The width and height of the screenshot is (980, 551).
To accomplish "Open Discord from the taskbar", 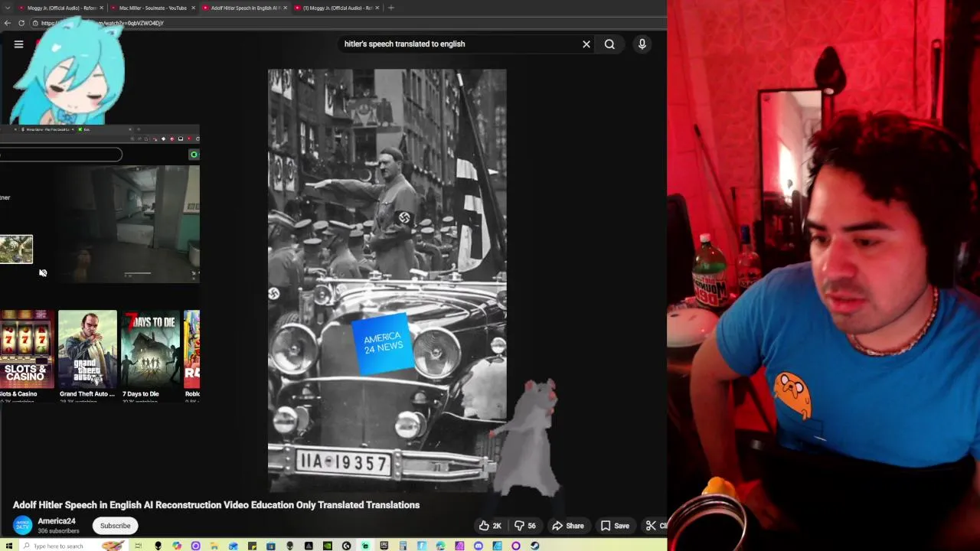I will 479,546.
